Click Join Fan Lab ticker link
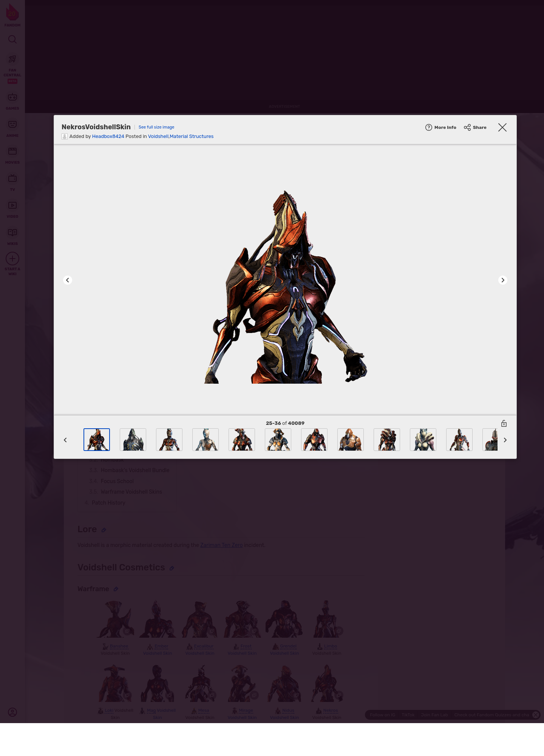Viewport: 544px width, 756px height. coord(434,715)
